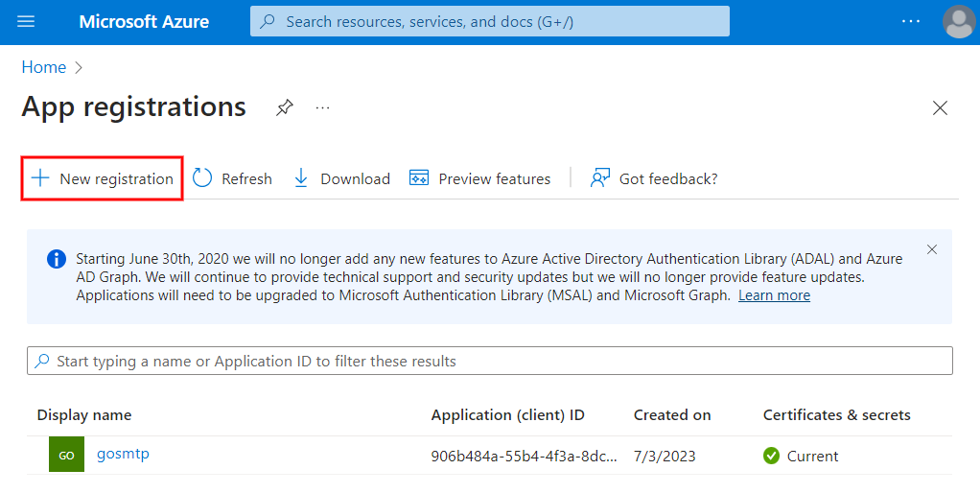Dismiss the ADAL notice banner

click(932, 249)
